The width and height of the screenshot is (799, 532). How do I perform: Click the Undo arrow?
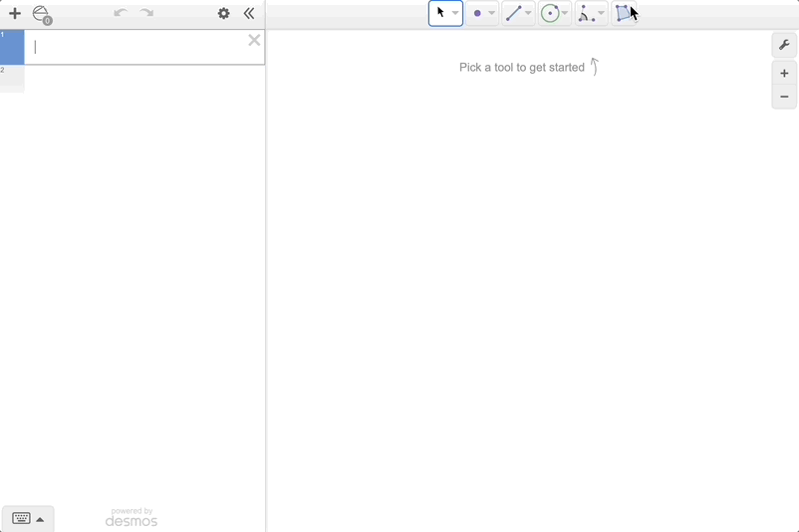pos(121,13)
